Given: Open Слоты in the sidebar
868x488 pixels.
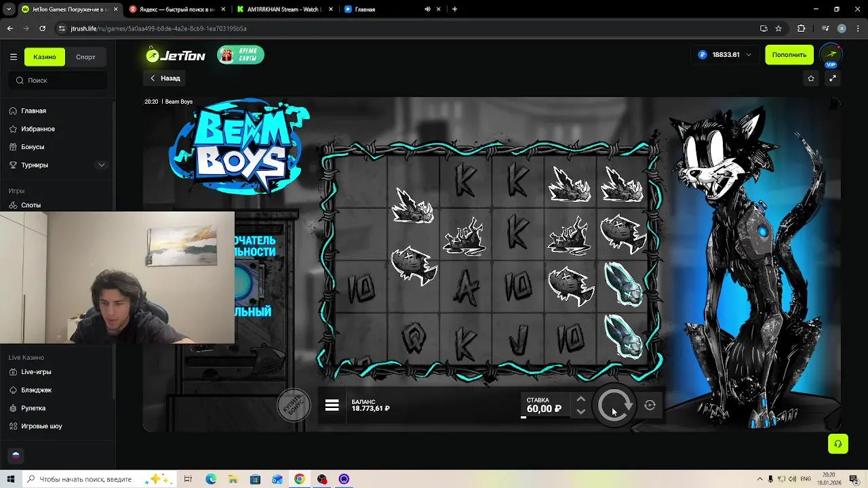Looking at the screenshot, I should point(31,205).
